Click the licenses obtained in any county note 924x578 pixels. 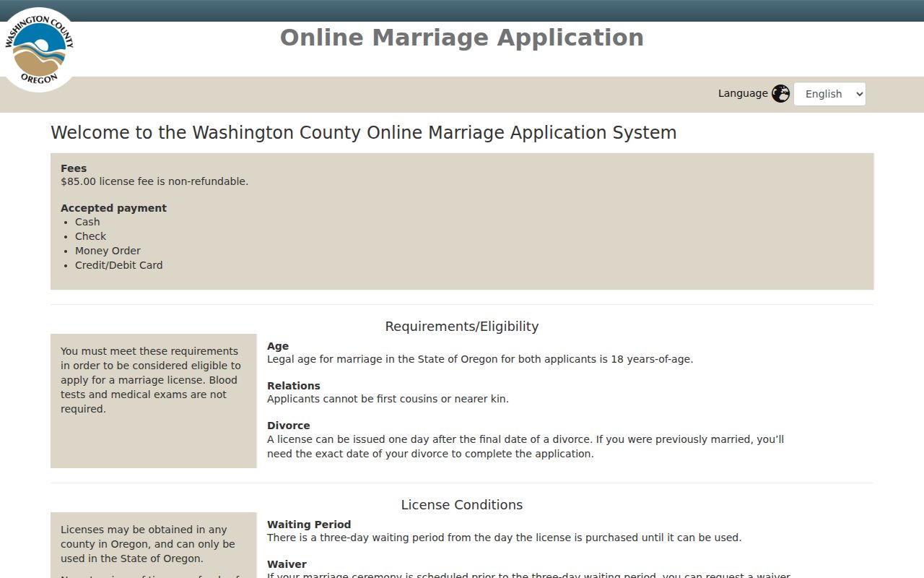pyautogui.click(x=148, y=544)
